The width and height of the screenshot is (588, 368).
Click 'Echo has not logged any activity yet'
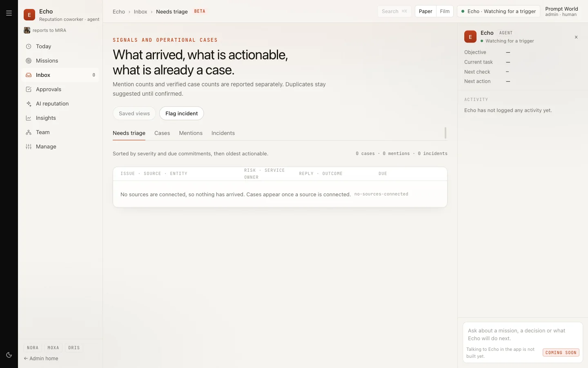[x=508, y=110]
